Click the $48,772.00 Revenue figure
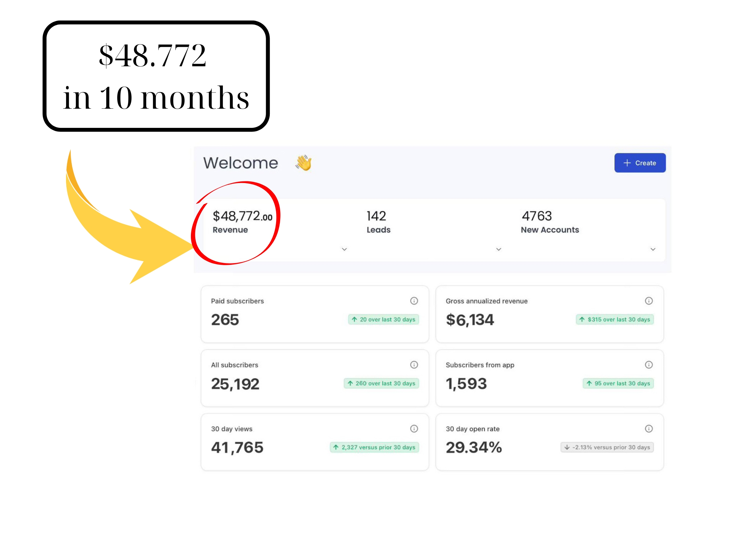Screen dimensions: 756x534 pyautogui.click(x=242, y=216)
